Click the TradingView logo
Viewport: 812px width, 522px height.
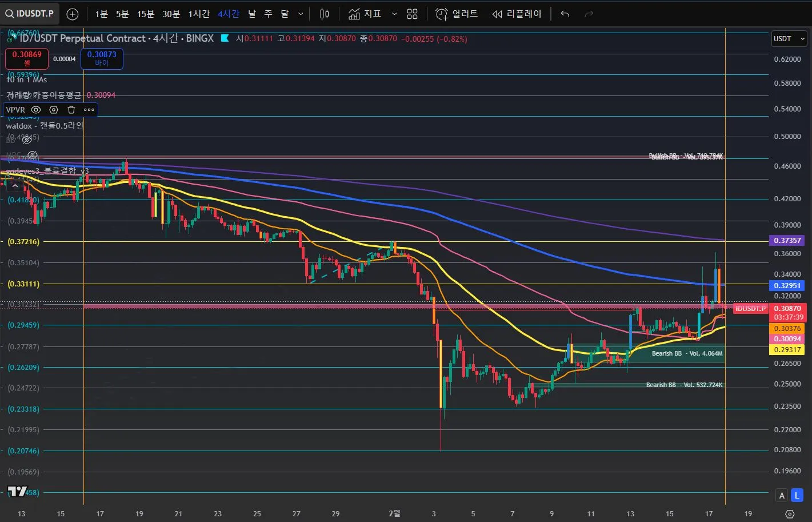coord(17,491)
